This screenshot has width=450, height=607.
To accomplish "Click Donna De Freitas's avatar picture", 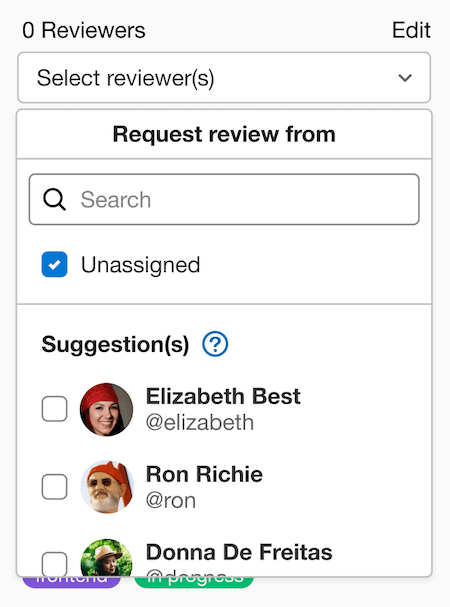I will [106, 557].
